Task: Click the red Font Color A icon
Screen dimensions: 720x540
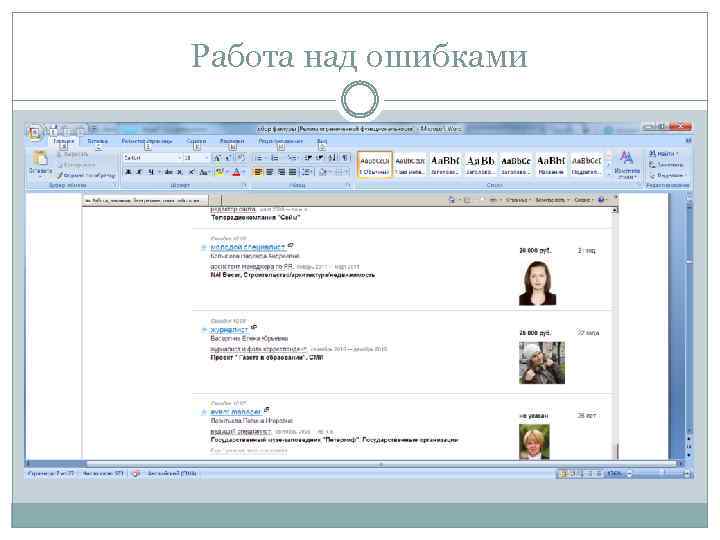Action: [236, 172]
